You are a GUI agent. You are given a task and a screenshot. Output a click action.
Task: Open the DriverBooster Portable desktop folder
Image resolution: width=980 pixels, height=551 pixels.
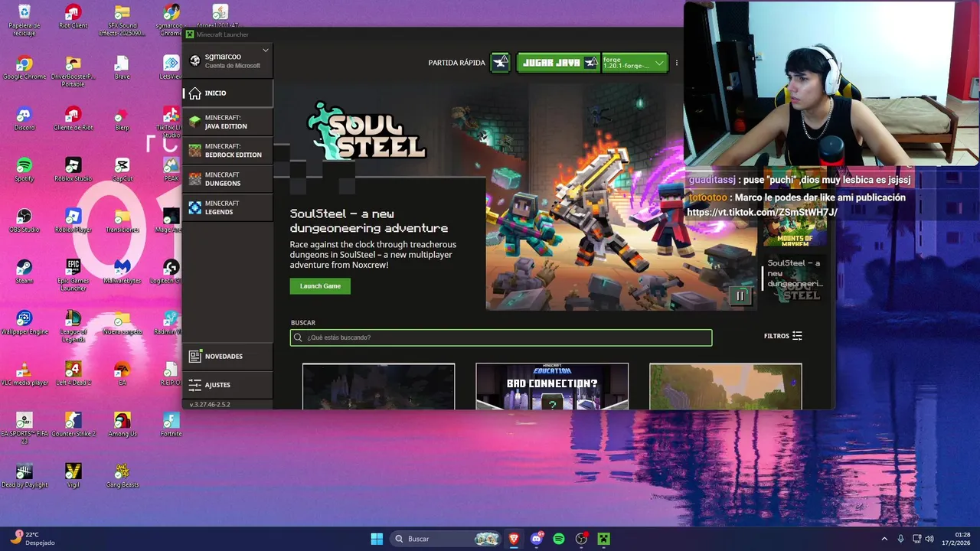[x=73, y=71]
